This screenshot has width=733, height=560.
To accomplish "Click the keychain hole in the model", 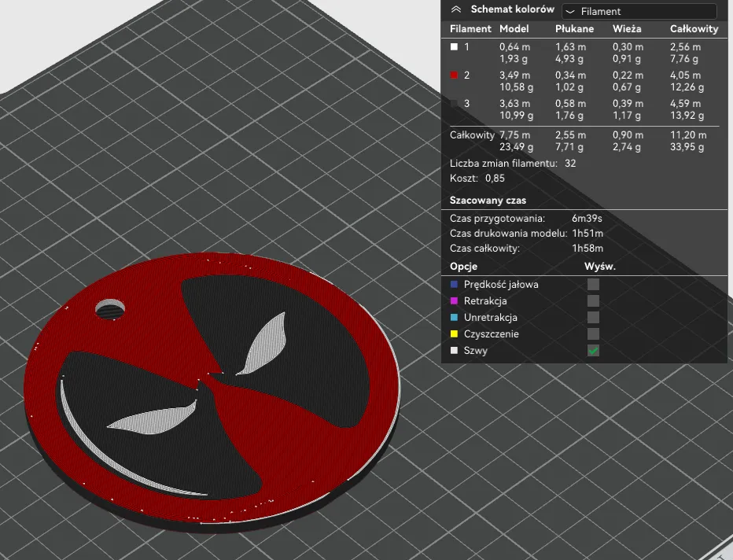I will click(x=110, y=309).
